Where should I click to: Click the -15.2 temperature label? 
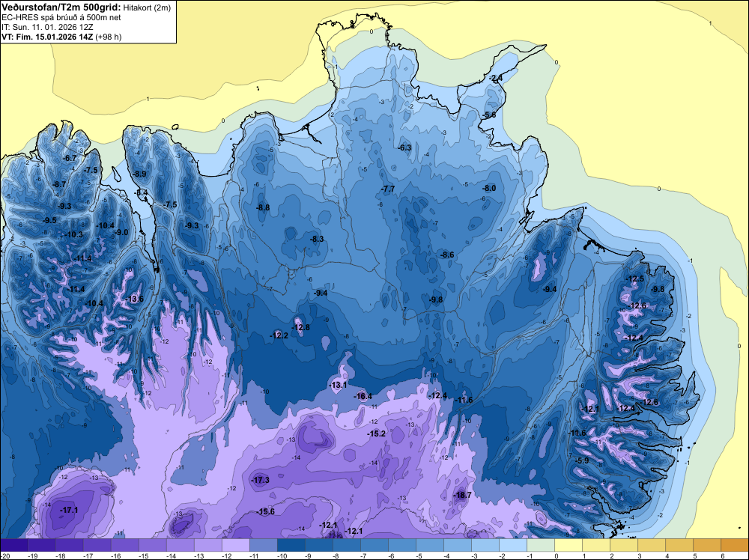coord(377,433)
